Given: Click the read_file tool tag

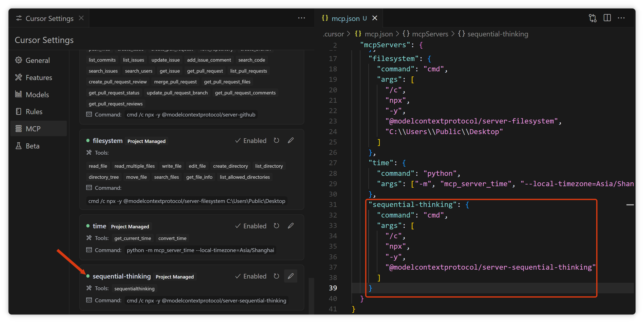Looking at the screenshot, I should [x=98, y=166].
